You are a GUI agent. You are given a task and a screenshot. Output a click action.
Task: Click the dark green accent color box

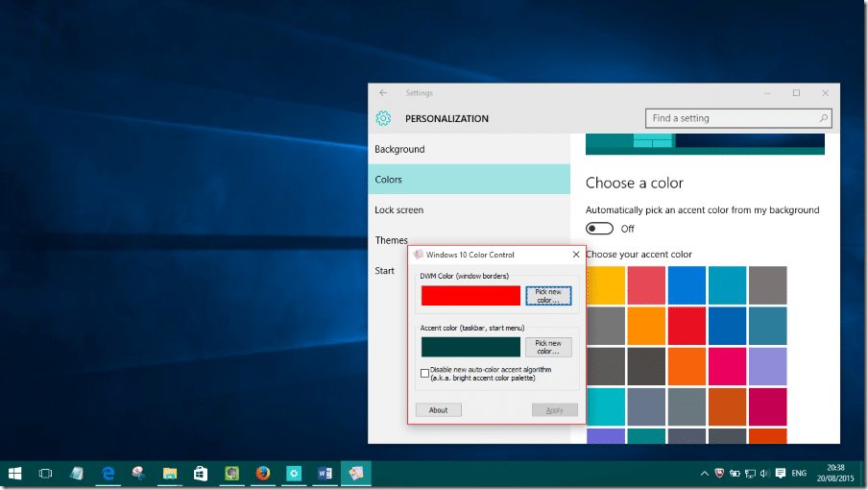470,347
